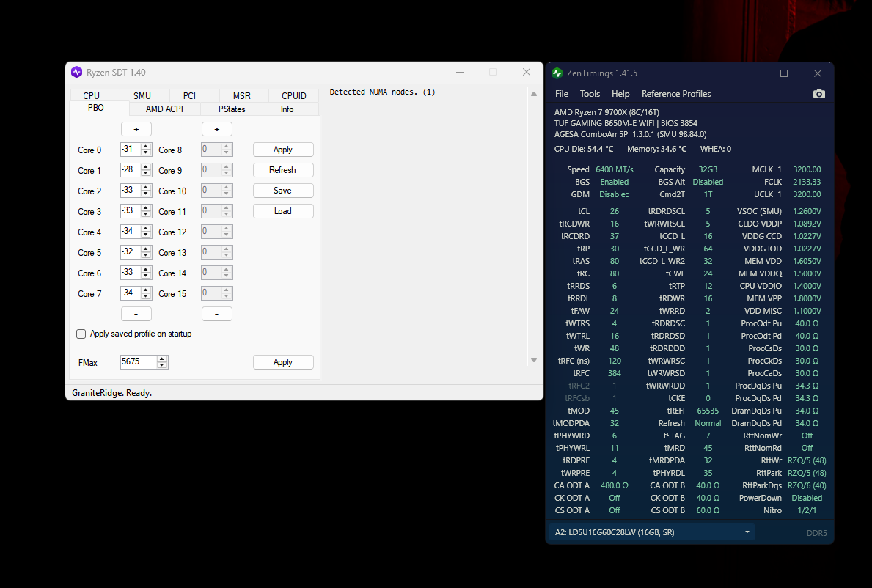
Task: Click scroll up arrow in Ryzen SDT log
Action: [534, 94]
